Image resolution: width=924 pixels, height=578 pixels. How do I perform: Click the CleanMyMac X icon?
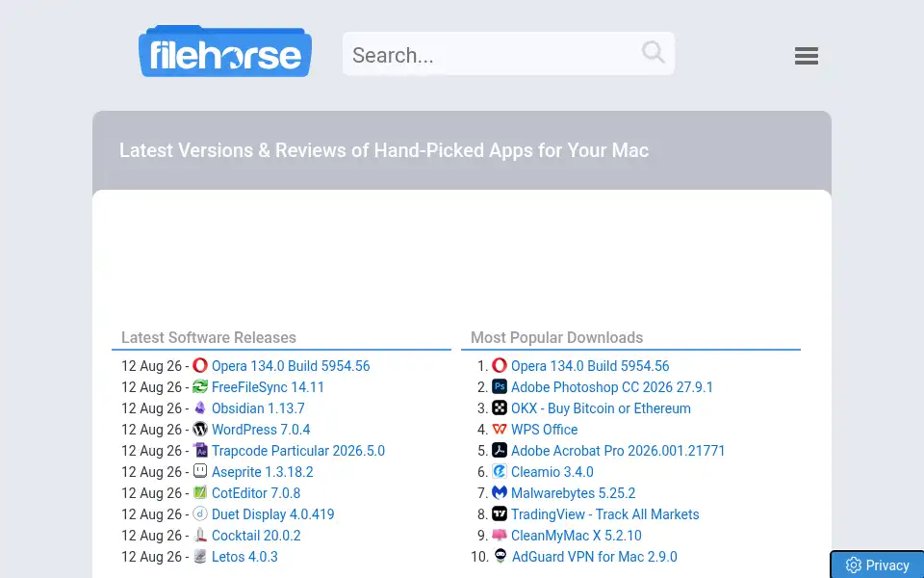point(500,535)
